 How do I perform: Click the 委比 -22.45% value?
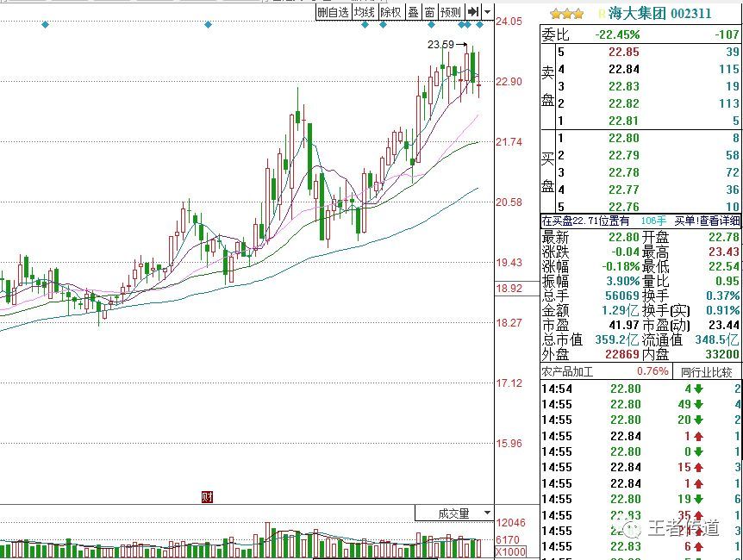click(x=617, y=34)
